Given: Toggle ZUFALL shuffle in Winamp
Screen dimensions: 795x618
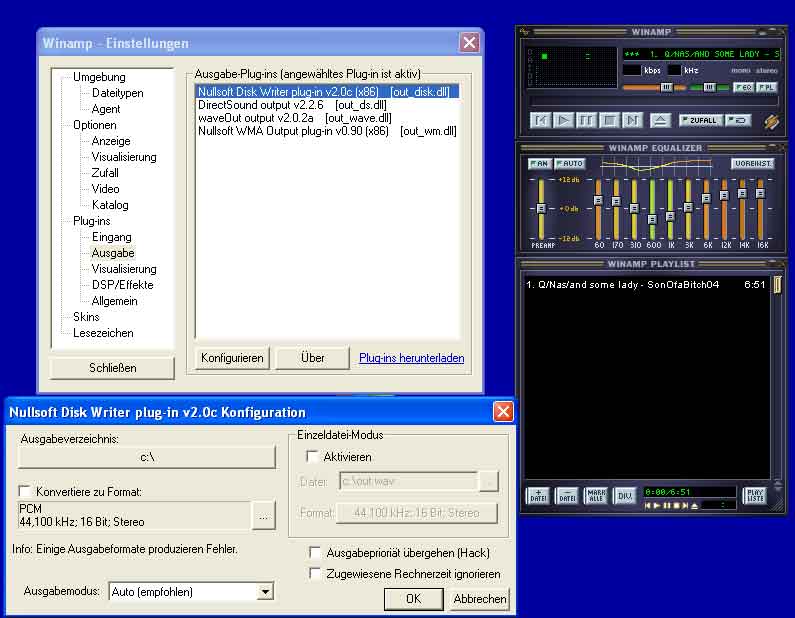Looking at the screenshot, I should coord(700,121).
